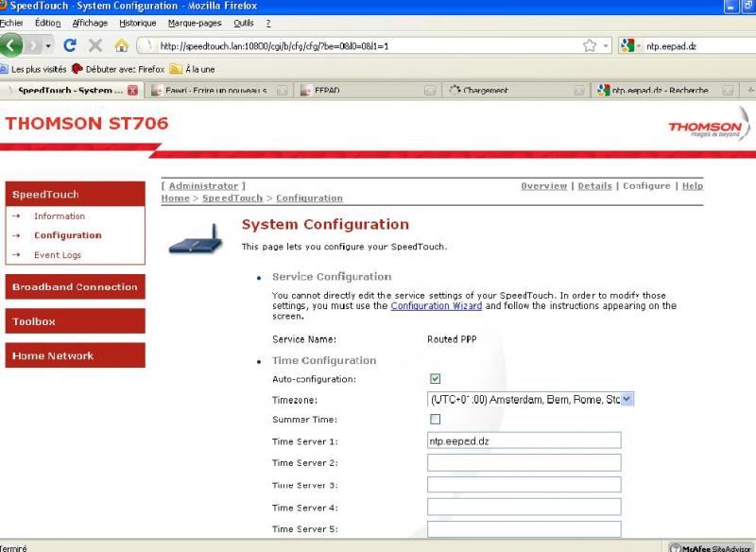
Task: Open the Outils menu
Action: (243, 23)
